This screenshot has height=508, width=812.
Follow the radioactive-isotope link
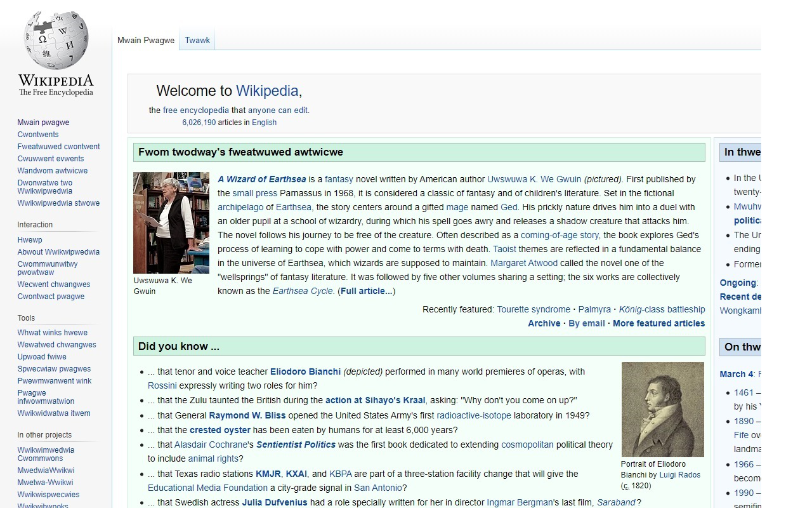(x=474, y=415)
